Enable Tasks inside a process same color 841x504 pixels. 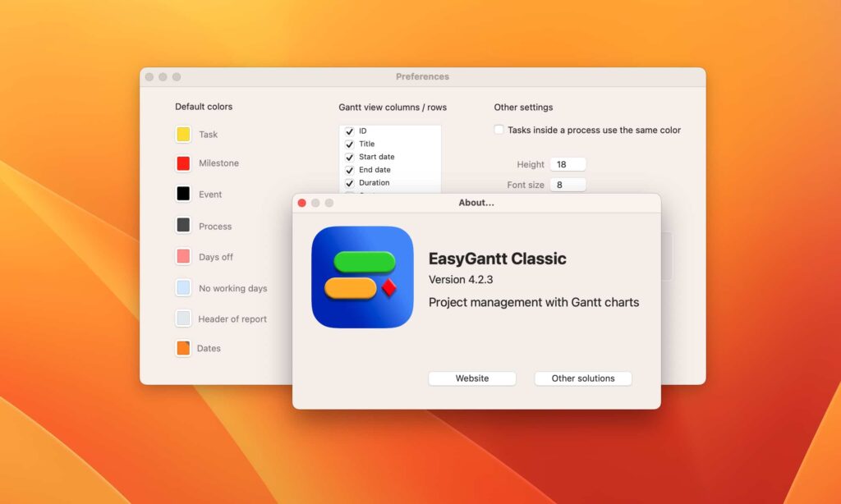(499, 129)
